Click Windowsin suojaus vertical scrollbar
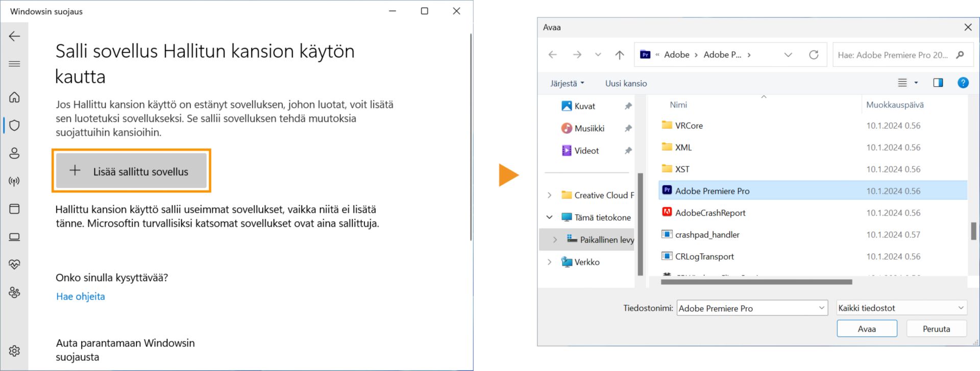Image resolution: width=980 pixels, height=371 pixels. pos(471,137)
